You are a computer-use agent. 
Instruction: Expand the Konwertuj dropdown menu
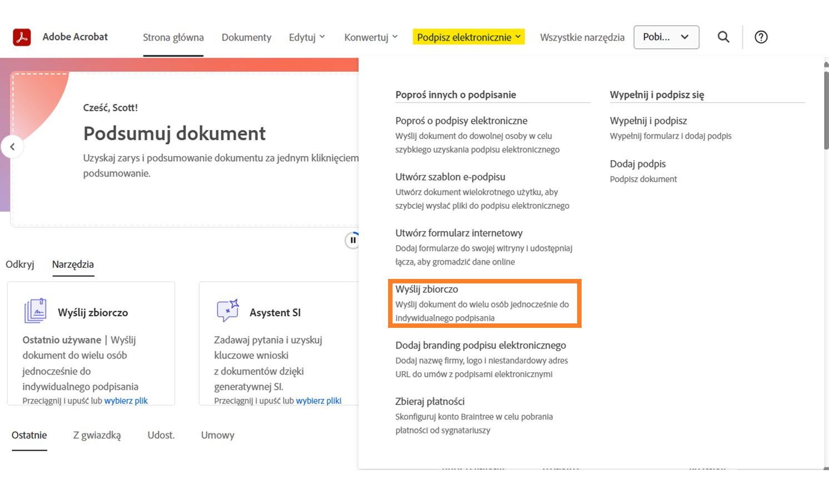[x=371, y=37]
